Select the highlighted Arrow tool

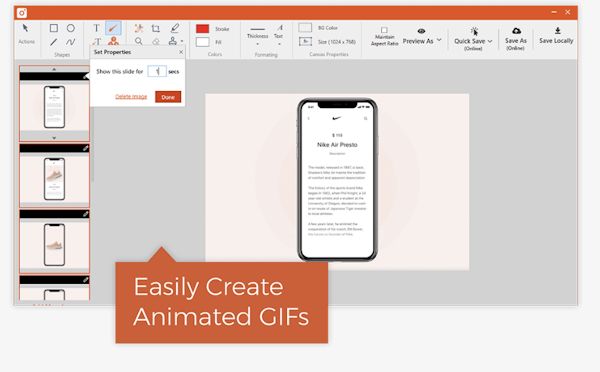(113, 28)
